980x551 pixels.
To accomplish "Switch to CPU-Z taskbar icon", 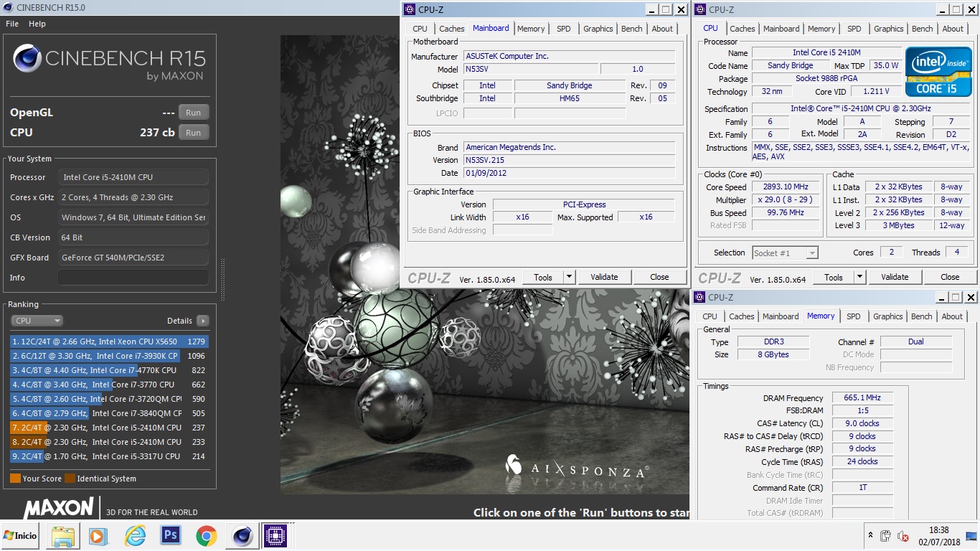I will click(x=275, y=535).
